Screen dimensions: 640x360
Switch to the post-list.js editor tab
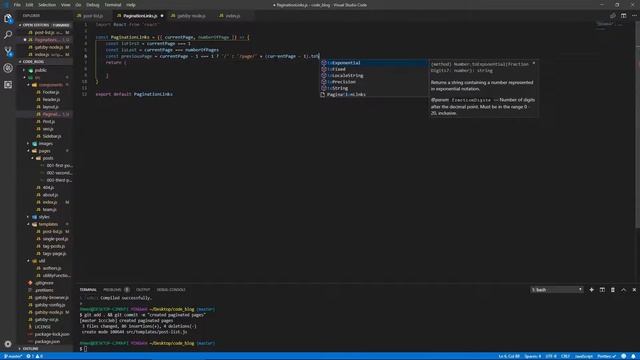(93, 16)
